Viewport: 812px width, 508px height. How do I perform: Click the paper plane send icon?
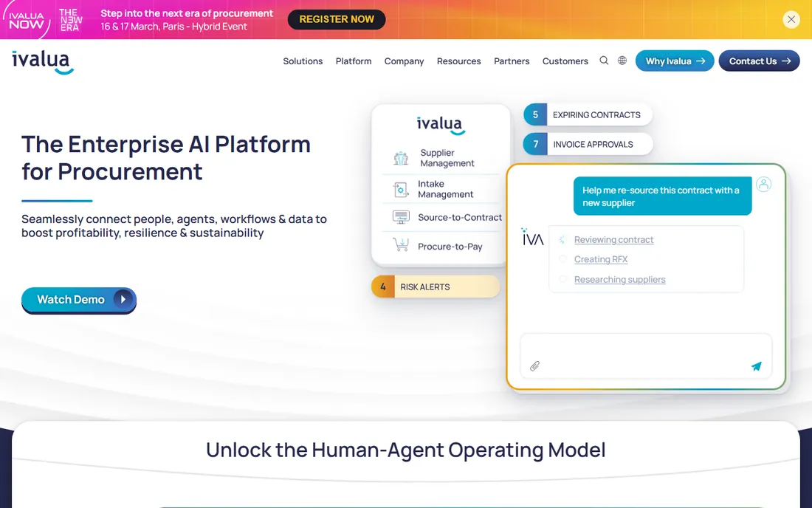[x=757, y=366]
